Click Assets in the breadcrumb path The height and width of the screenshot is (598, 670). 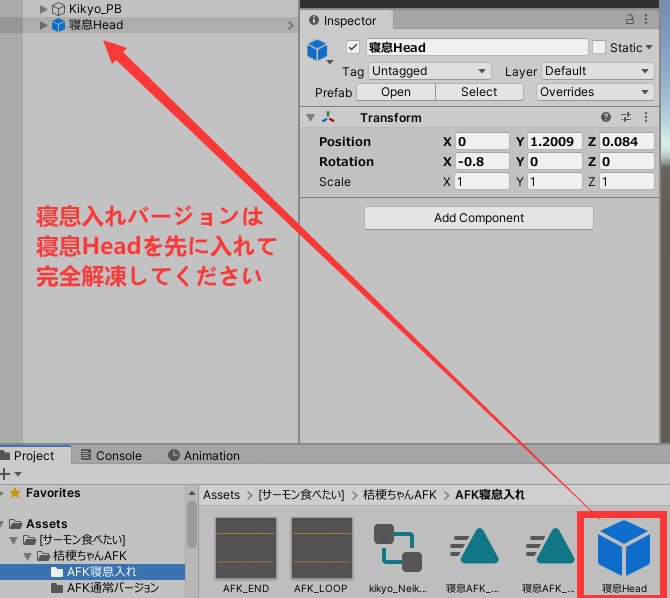[221, 495]
